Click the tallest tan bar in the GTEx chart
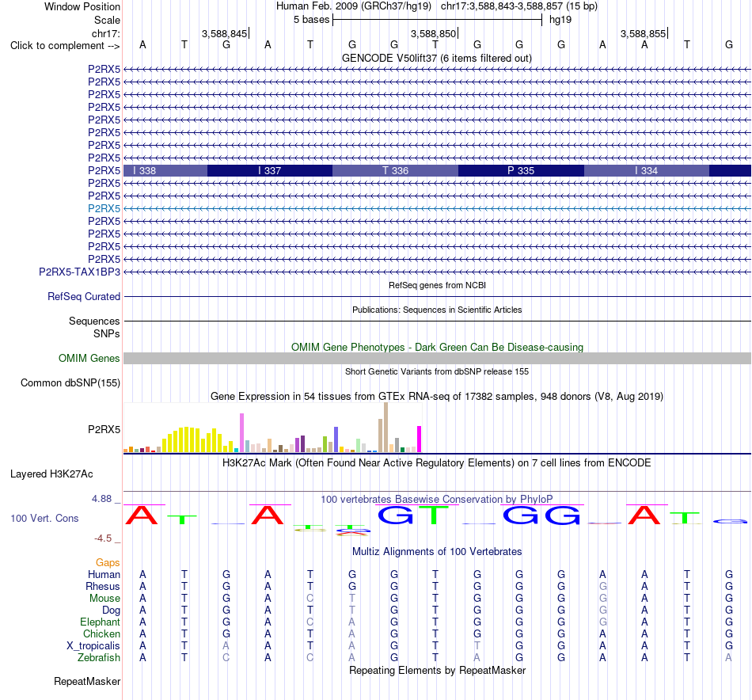 pos(386,428)
